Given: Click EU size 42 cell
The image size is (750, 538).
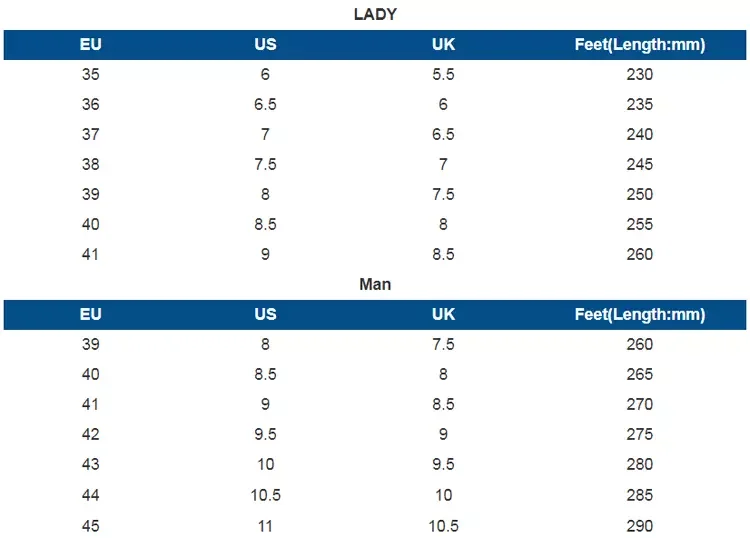Looking at the screenshot, I should [x=90, y=434].
